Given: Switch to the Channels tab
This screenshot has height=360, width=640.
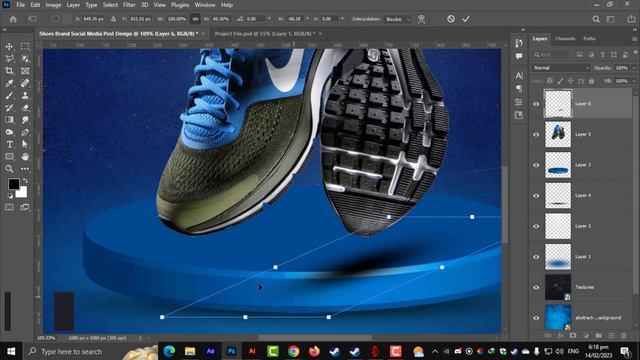Looking at the screenshot, I should point(565,38).
